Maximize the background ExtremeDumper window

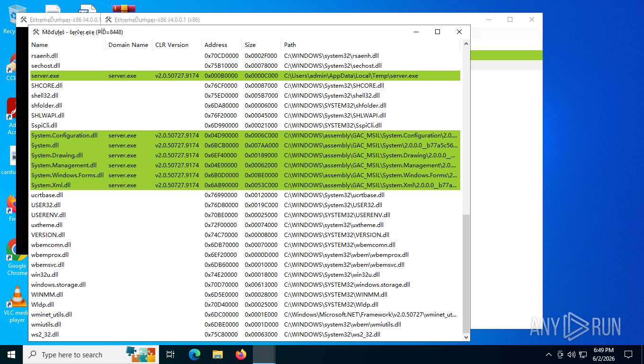pyautogui.click(x=510, y=19)
